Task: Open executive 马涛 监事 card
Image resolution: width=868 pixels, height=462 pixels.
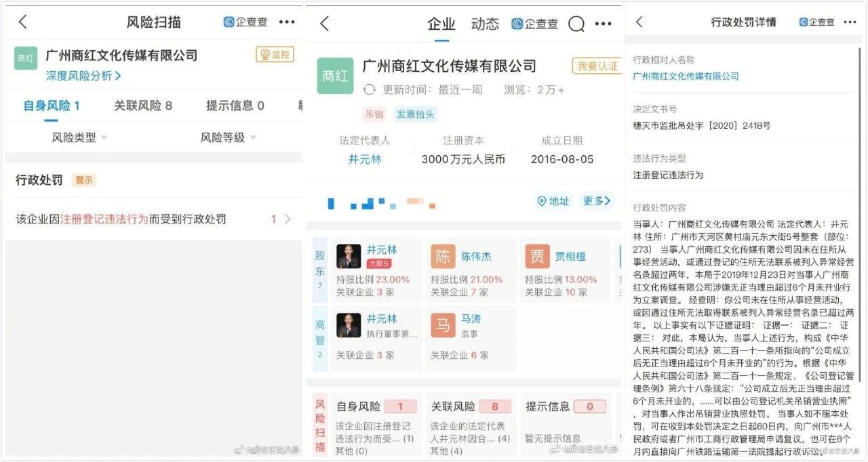Action: point(471,338)
